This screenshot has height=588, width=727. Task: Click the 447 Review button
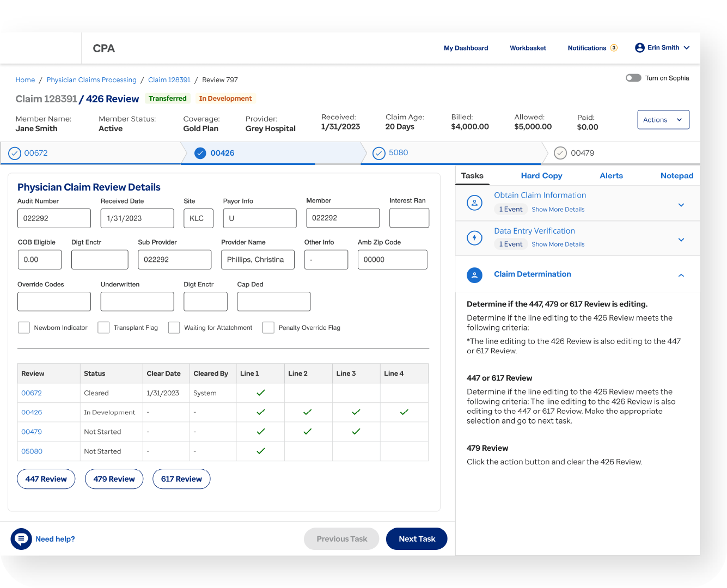point(46,479)
